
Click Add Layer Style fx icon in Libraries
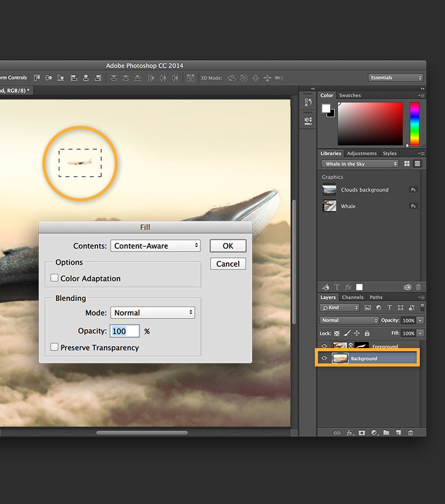click(x=348, y=287)
